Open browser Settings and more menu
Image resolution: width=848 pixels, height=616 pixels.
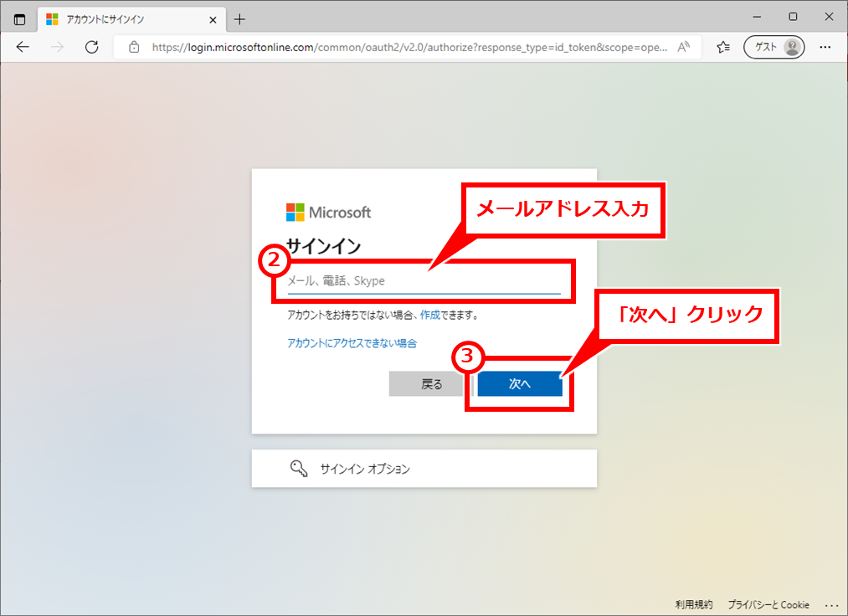pyautogui.click(x=825, y=47)
